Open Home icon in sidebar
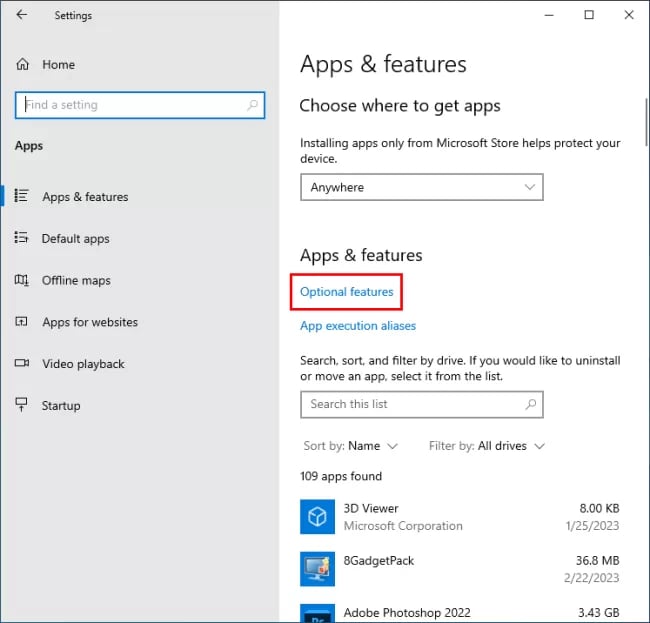The width and height of the screenshot is (650, 623). point(22,64)
